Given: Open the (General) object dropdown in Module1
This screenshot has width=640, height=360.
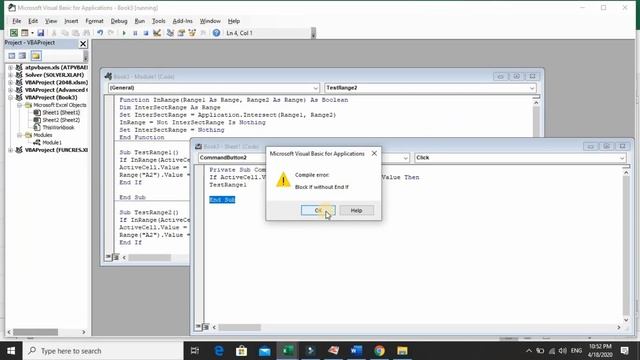Looking at the screenshot, I should click(x=316, y=88).
